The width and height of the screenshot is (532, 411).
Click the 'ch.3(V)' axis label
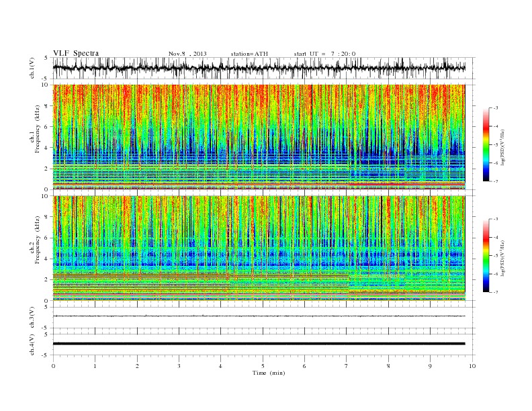click(x=32, y=317)
